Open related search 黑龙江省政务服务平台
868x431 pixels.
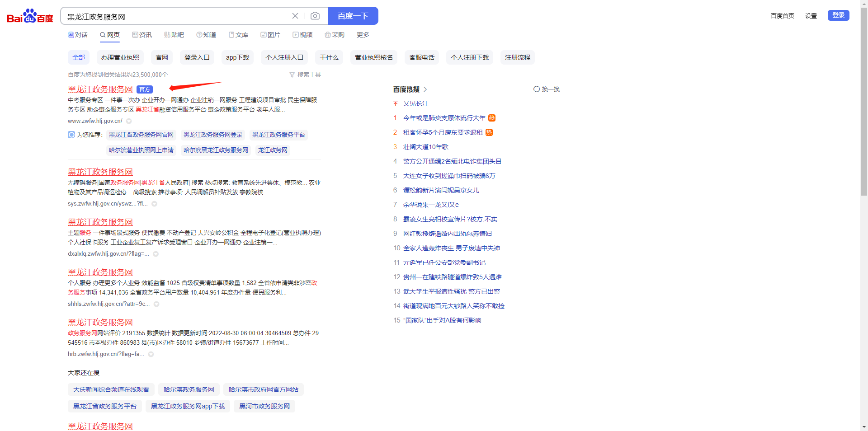[105, 406]
